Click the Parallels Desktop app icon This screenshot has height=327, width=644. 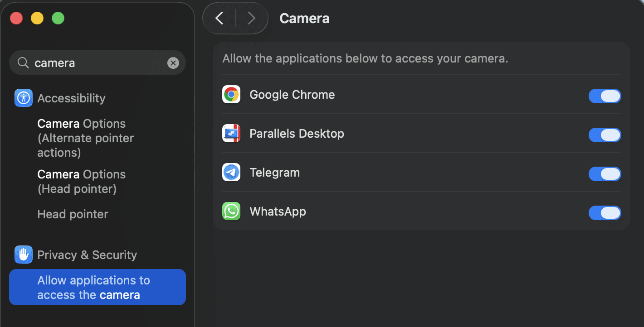pyautogui.click(x=231, y=134)
